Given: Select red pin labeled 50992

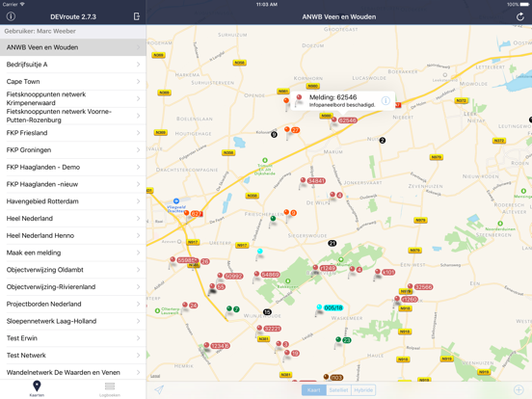Looking at the screenshot, I should 230,277.
